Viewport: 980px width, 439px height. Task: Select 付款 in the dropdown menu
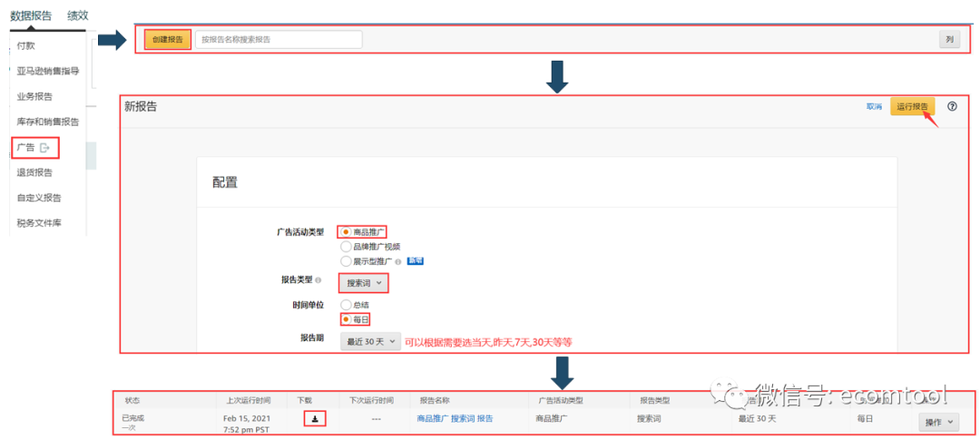[25, 45]
